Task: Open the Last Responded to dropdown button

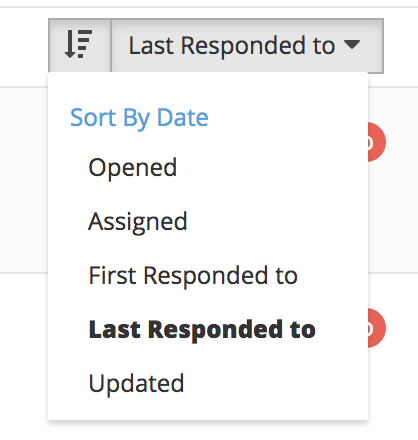Action: pyautogui.click(x=247, y=45)
